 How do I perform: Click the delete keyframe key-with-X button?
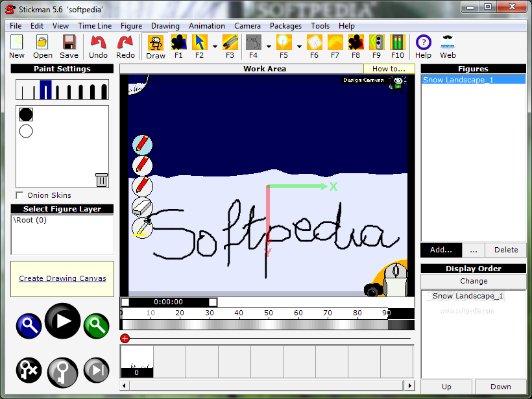tap(29, 370)
